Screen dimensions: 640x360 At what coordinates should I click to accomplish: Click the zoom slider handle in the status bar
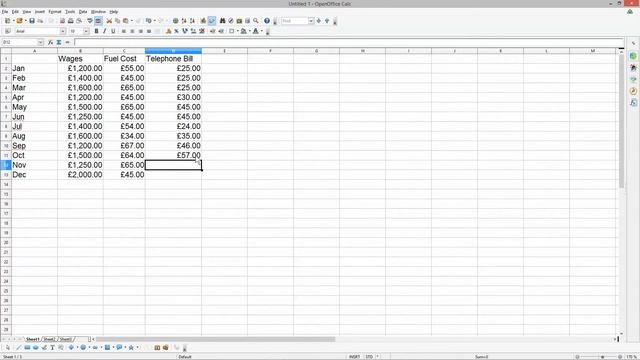602,357
